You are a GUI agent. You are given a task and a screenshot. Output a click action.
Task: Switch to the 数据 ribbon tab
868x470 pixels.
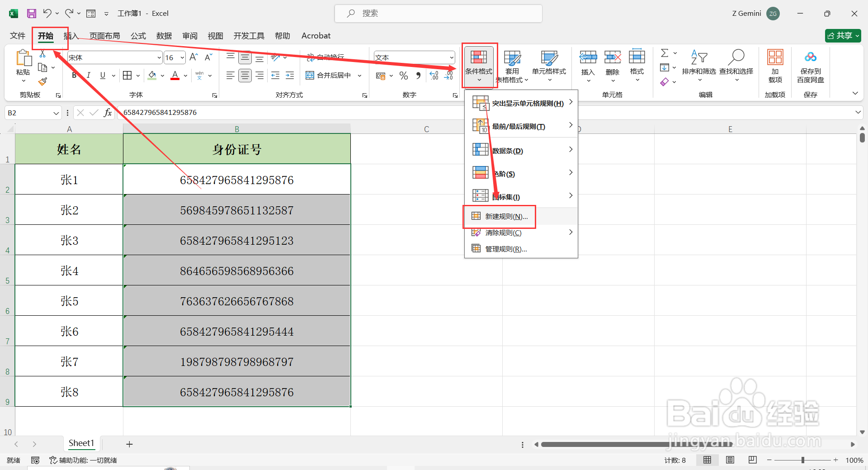[164, 36]
